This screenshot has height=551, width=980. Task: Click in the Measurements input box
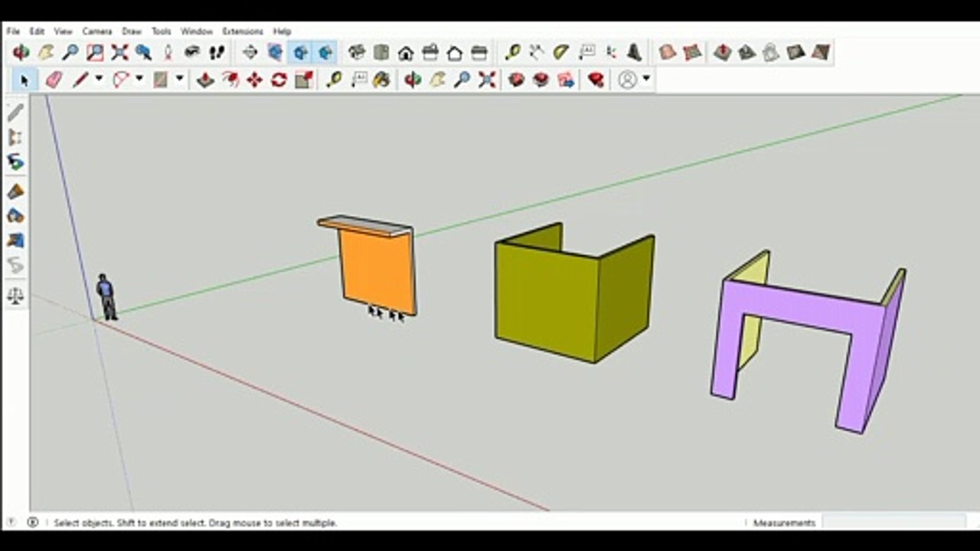point(894,522)
